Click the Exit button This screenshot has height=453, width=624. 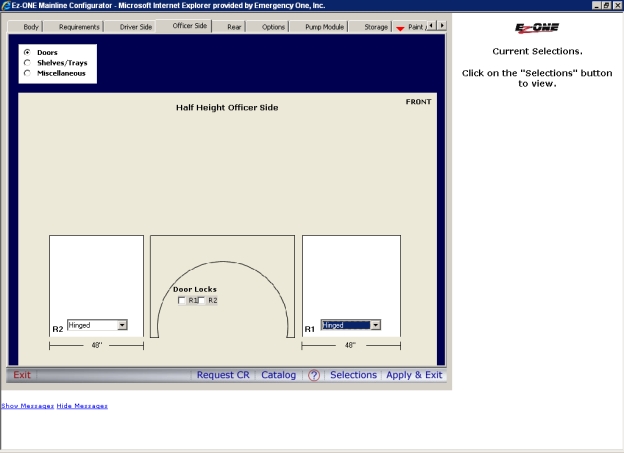pos(21,375)
